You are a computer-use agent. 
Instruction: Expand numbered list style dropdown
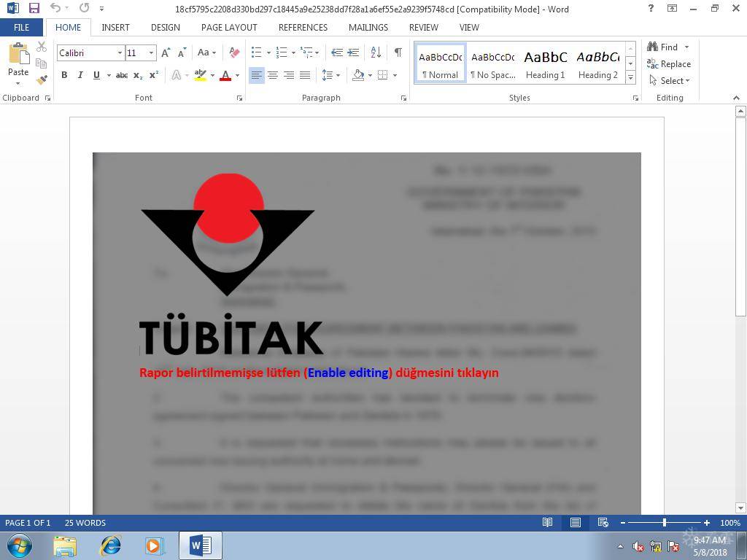[293, 52]
